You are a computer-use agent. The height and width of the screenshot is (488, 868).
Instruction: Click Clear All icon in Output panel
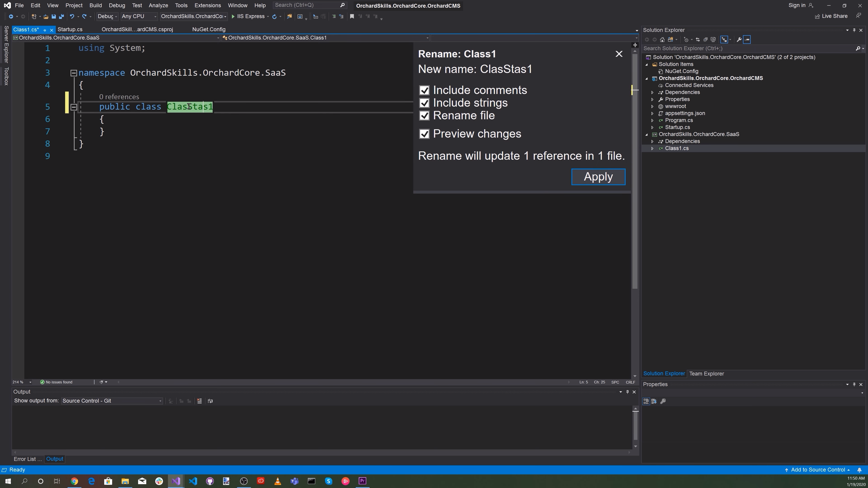point(199,401)
